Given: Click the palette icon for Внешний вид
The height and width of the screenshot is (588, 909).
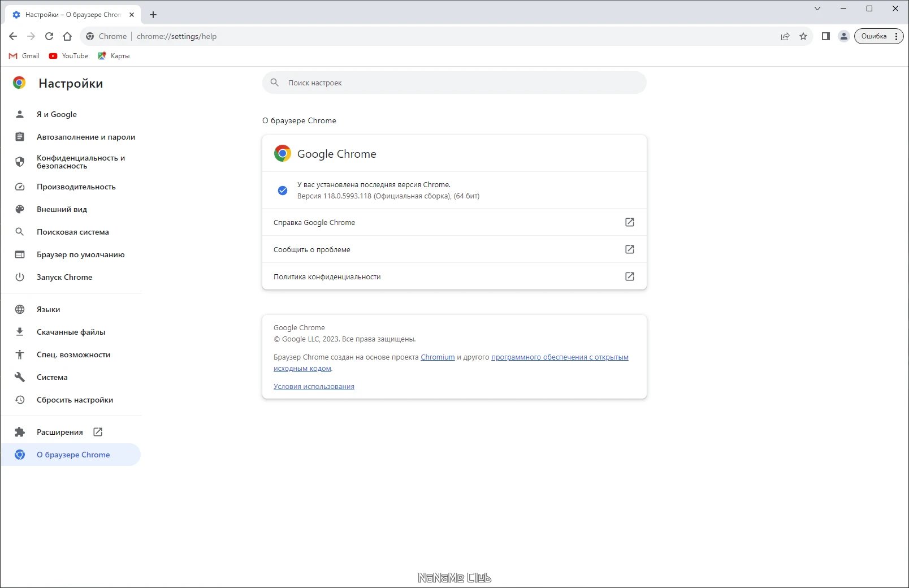Looking at the screenshot, I should coord(20,209).
